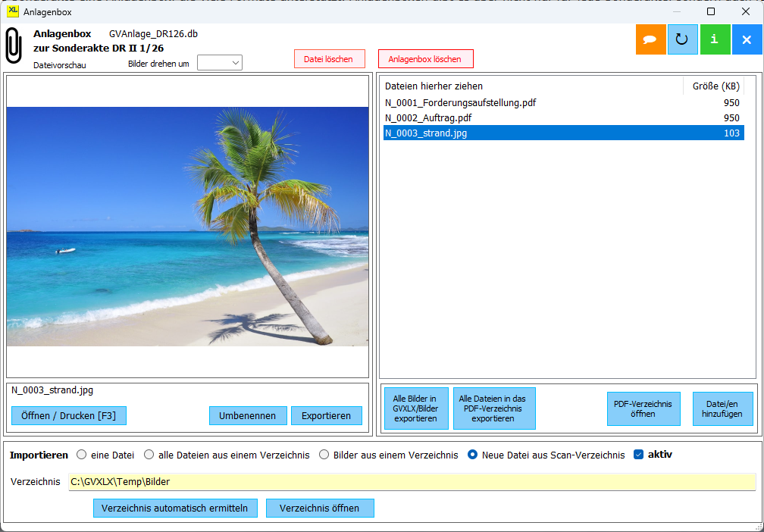Image resolution: width=764 pixels, height=532 pixels.
Task: Click 'PDF-Verzeichnis öffnen' button
Action: [643, 408]
